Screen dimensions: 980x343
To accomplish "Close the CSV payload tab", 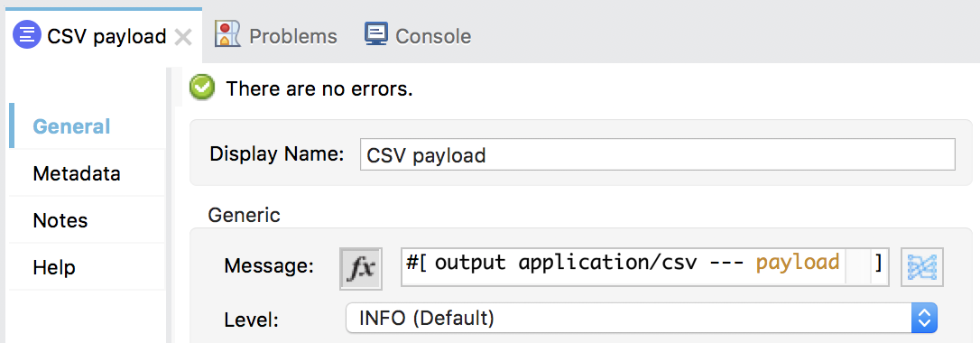I will 183,38.
